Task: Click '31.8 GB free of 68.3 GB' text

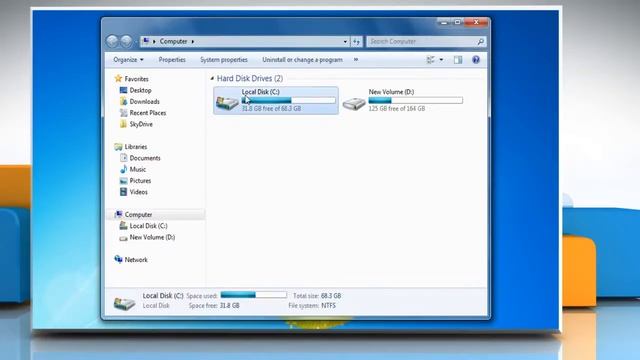Action: point(271,109)
